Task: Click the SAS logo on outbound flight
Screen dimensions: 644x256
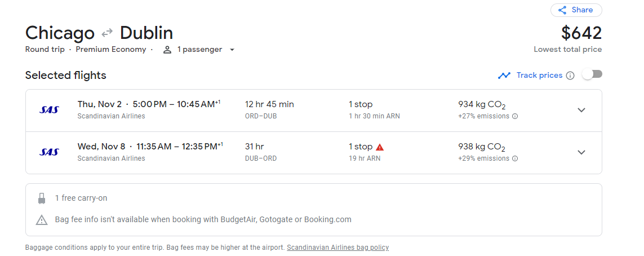Action: [x=49, y=110]
